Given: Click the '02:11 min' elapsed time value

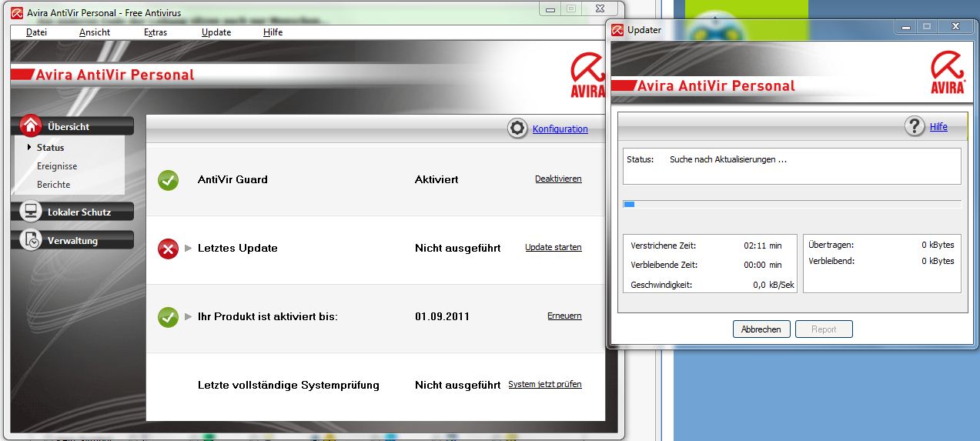Looking at the screenshot, I should (x=762, y=246).
